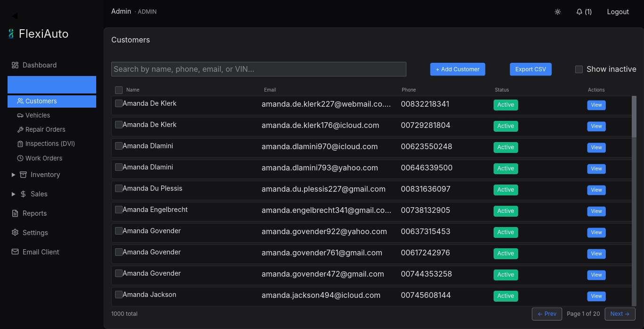The image size is (644, 329).
Task: Toggle light/dark theme sun icon
Action: tap(558, 12)
